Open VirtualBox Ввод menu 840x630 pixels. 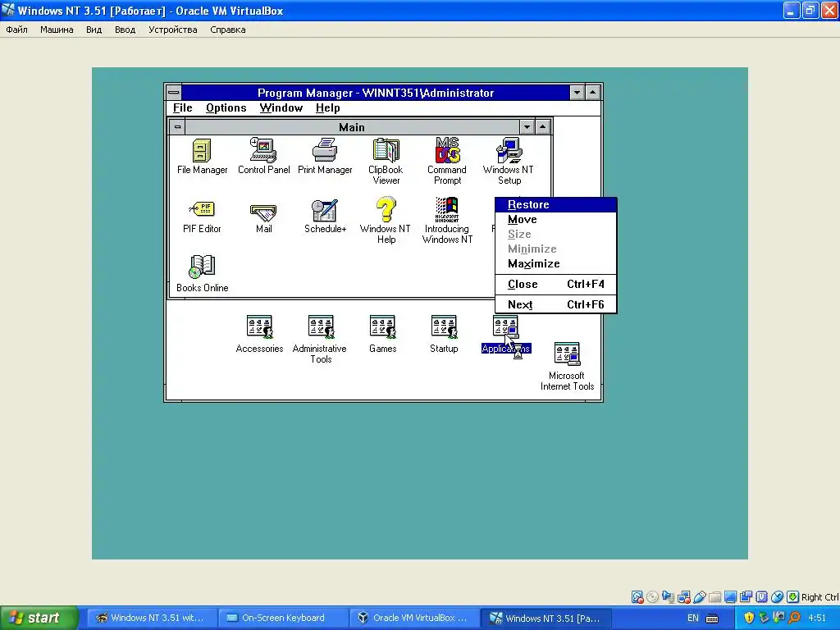[x=125, y=30]
